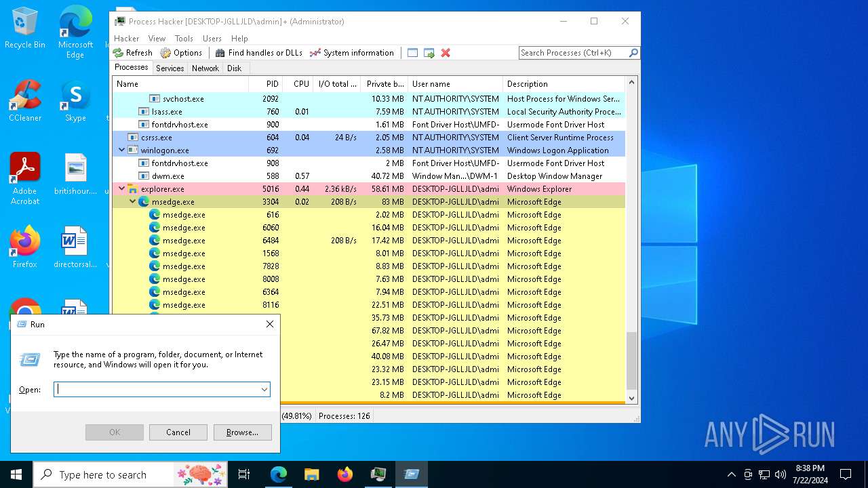
Task: Click the Processes: 126 status bar text
Action: click(344, 416)
